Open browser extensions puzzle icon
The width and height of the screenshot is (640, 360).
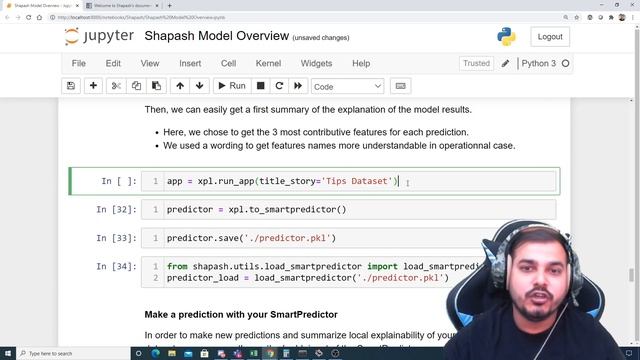click(x=611, y=17)
